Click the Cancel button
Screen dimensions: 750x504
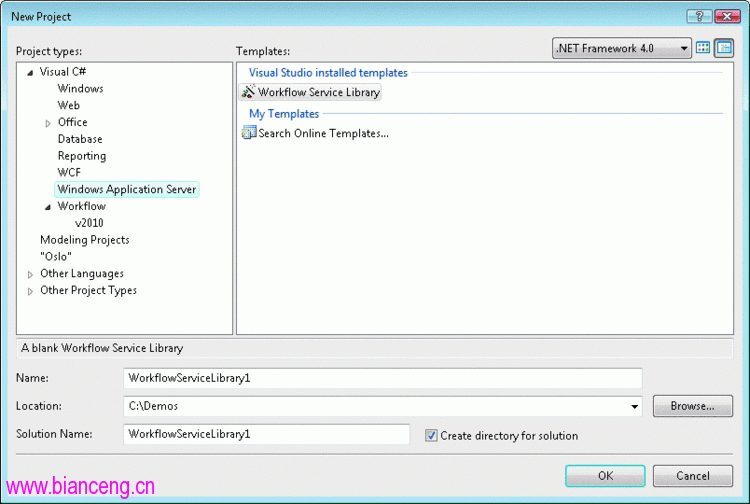693,476
